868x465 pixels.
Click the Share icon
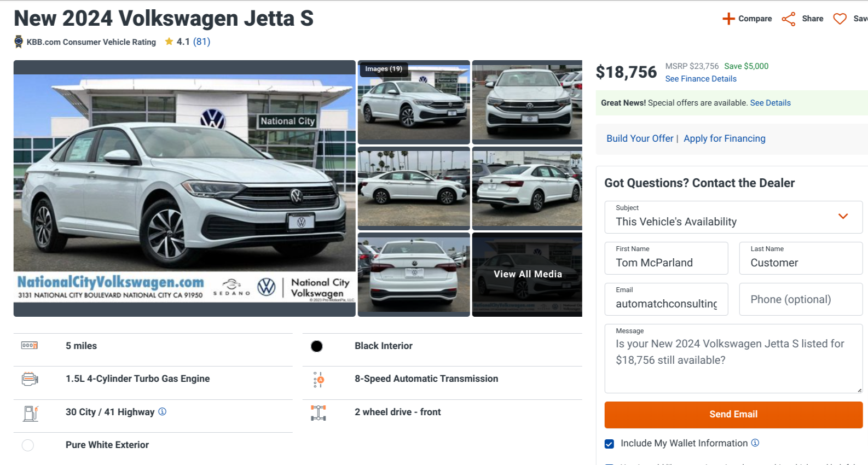(x=789, y=19)
